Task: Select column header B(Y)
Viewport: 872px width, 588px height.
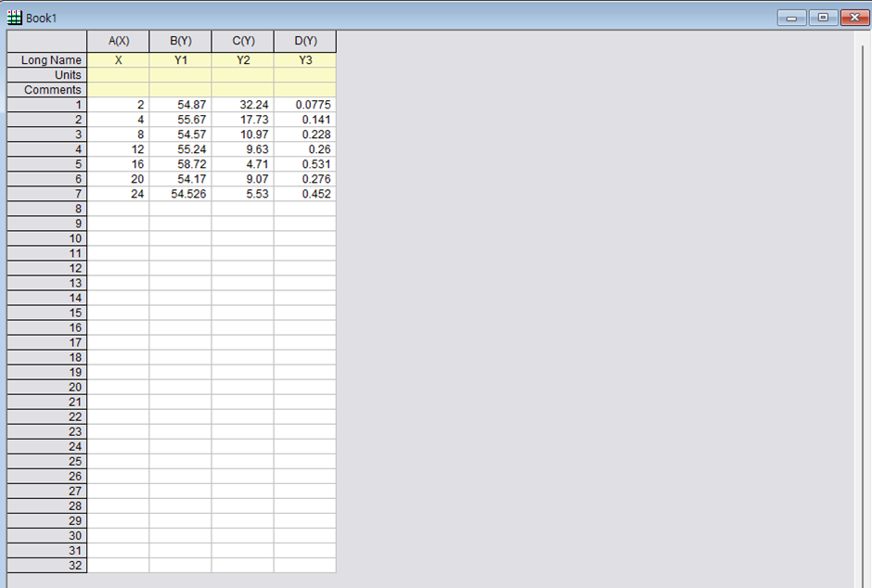Action: click(180, 41)
